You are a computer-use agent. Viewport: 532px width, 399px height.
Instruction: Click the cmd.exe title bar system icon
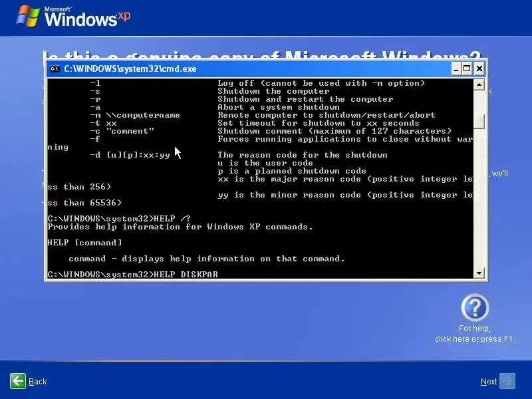55,69
